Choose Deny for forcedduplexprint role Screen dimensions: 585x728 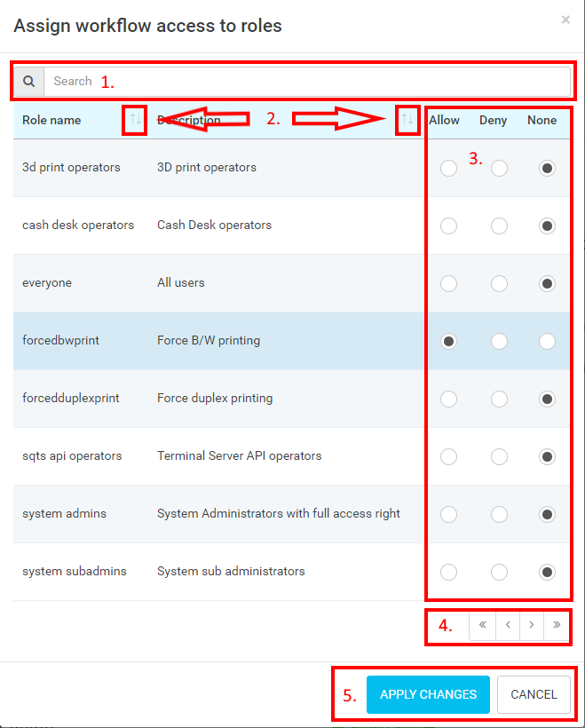click(499, 399)
